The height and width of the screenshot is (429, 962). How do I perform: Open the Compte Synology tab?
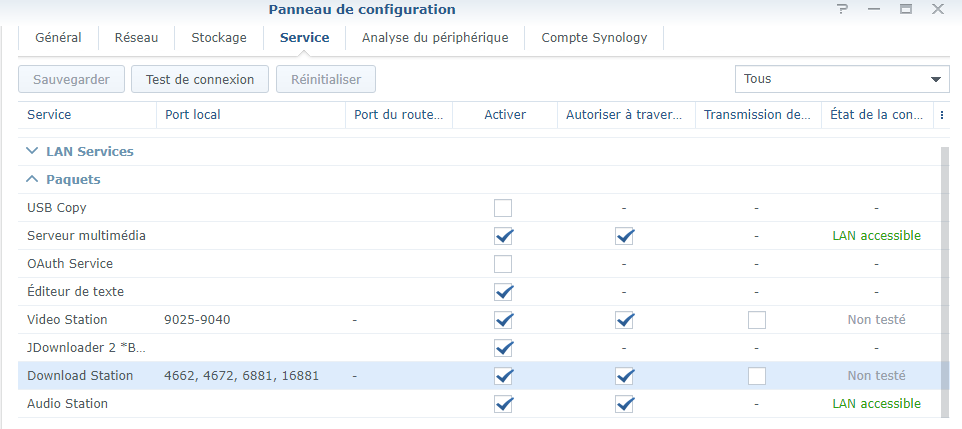(594, 38)
